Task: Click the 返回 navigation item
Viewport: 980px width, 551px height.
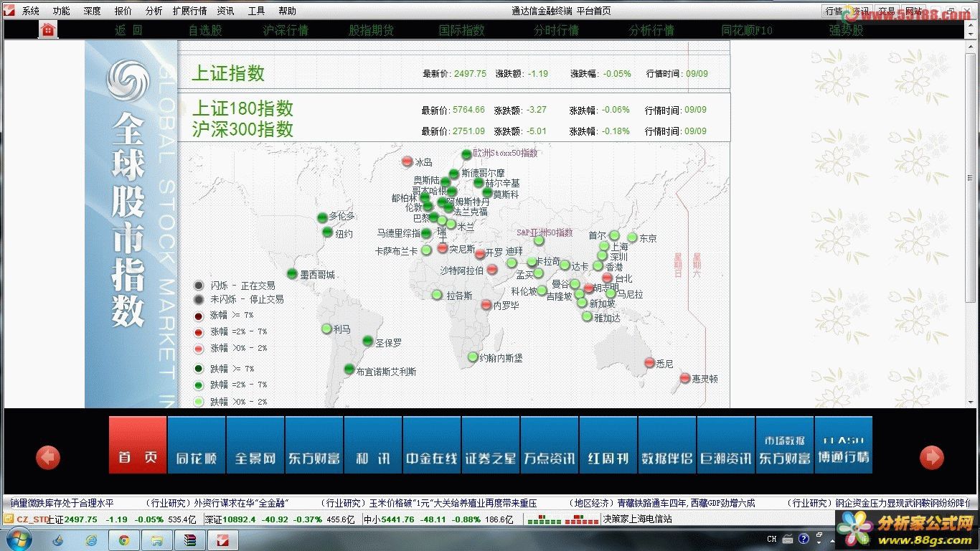Action: pos(128,30)
